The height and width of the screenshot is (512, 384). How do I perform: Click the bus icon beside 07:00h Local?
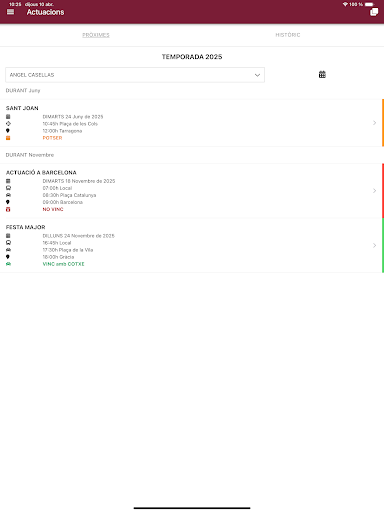pos(8,188)
